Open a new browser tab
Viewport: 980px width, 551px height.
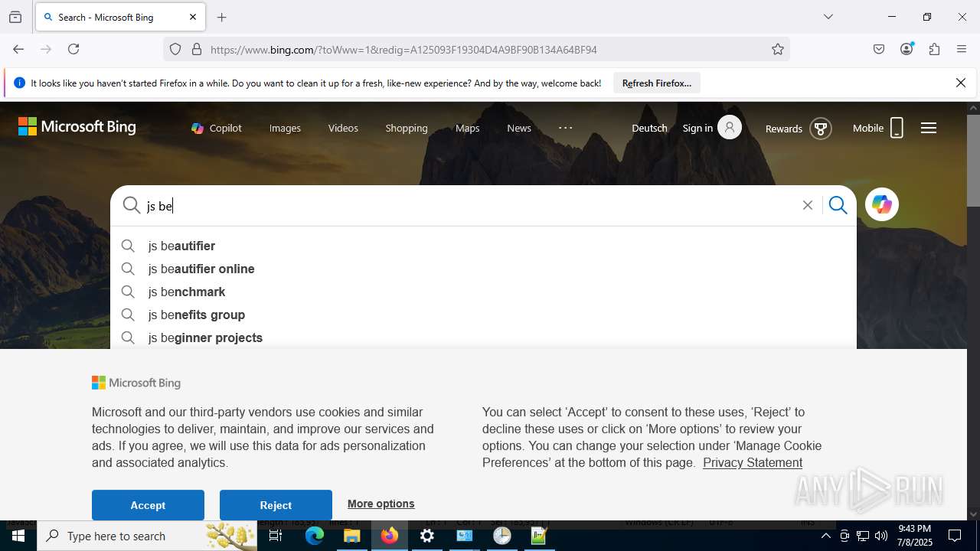[x=222, y=17]
